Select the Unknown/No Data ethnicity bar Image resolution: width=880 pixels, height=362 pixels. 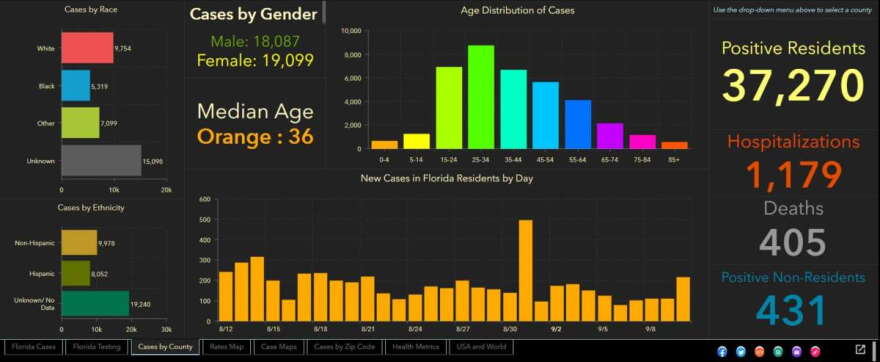95,304
